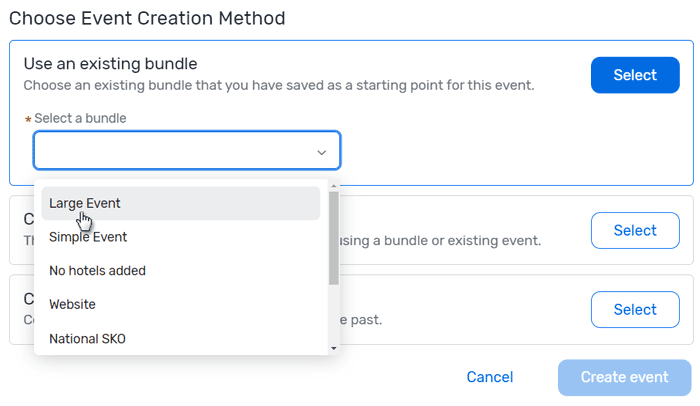700x406 pixels.
Task: Click the Choose Event Creation Method title
Action: click(x=147, y=18)
